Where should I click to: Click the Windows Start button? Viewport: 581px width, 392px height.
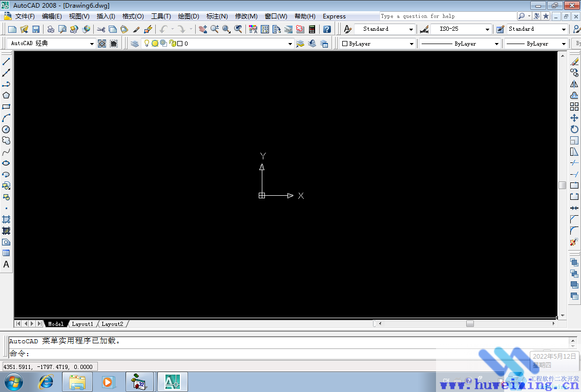pyautogui.click(x=14, y=382)
